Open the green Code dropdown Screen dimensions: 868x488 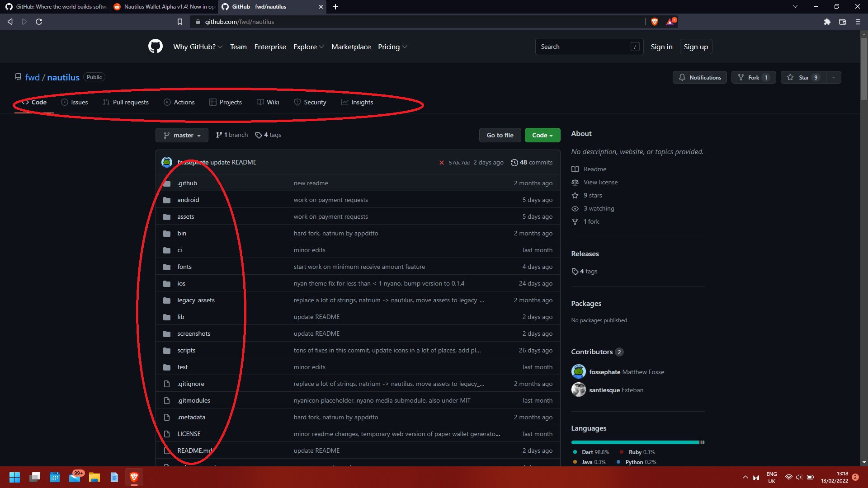click(542, 135)
